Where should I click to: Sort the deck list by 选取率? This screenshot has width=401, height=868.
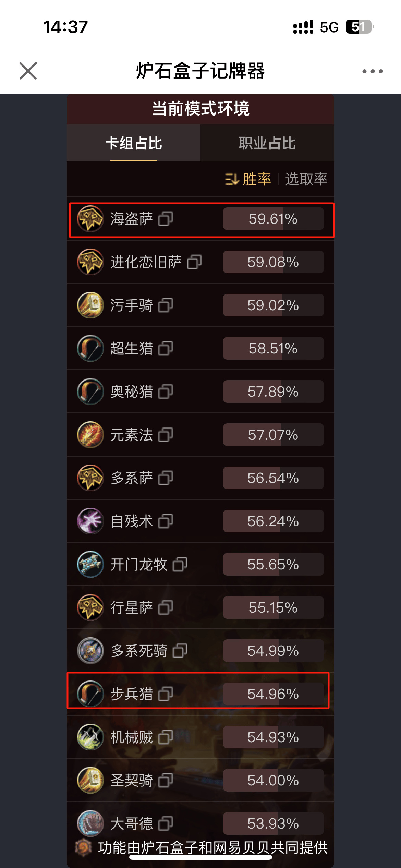306,179
